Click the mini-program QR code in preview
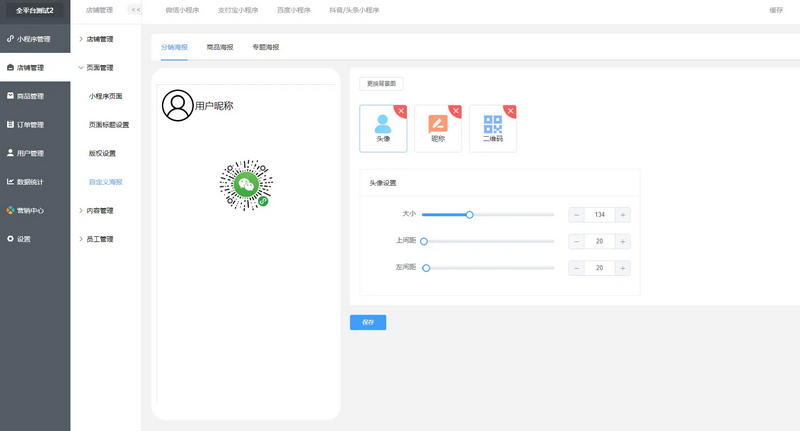Viewport: 800px width, 431px height. [246, 185]
